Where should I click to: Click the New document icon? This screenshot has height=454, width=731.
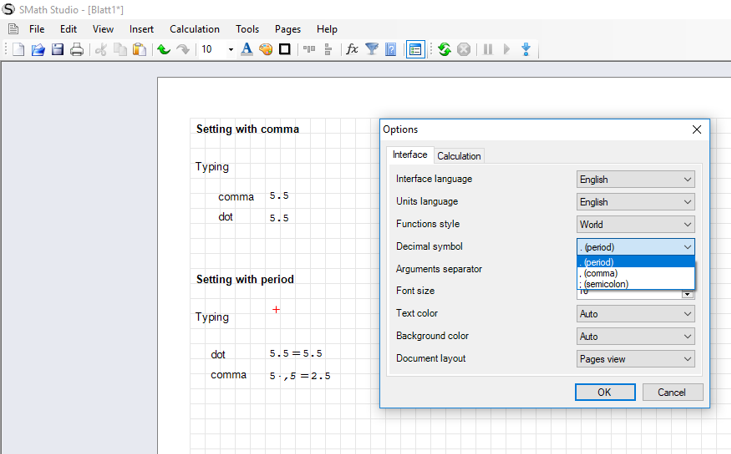[x=18, y=49]
